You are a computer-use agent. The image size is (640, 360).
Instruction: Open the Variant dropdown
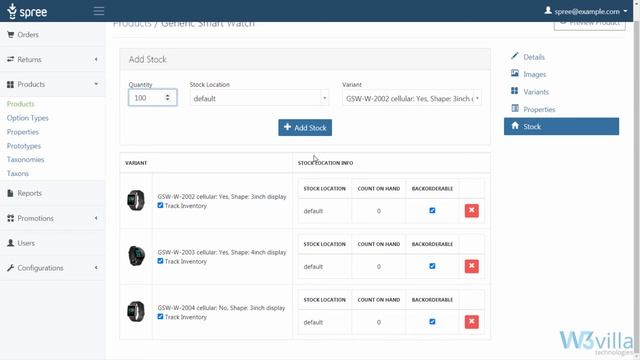pos(412,98)
